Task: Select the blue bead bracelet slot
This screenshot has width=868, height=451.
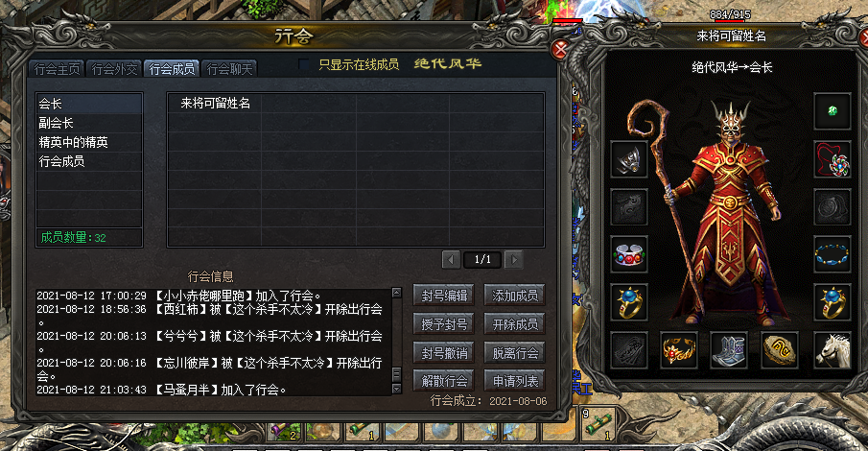Action: pos(833,254)
